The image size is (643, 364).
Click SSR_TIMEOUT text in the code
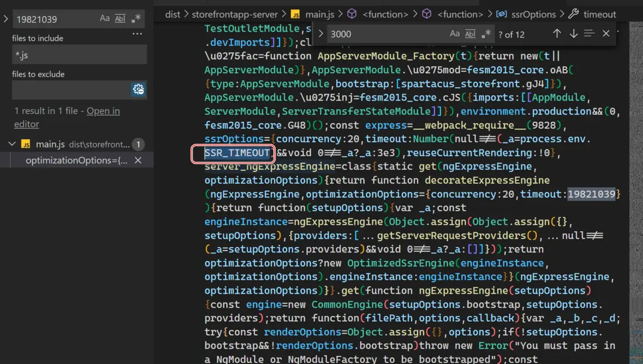(x=237, y=153)
